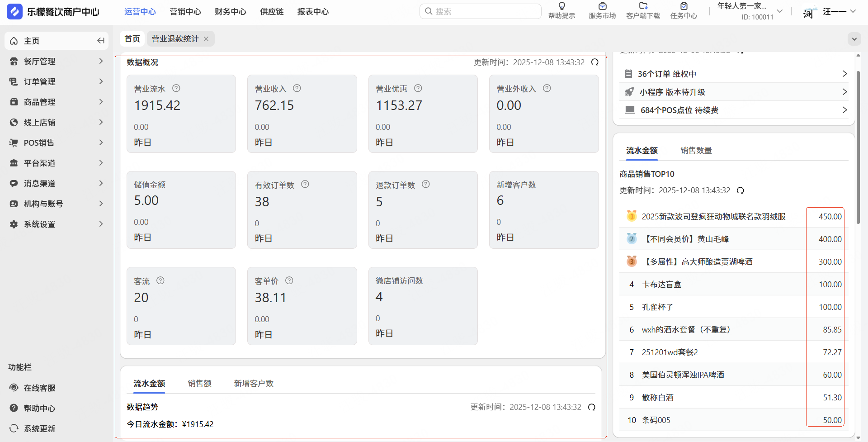Click the 新增客户数 data card
Image resolution: width=868 pixels, height=442 pixels.
point(544,210)
